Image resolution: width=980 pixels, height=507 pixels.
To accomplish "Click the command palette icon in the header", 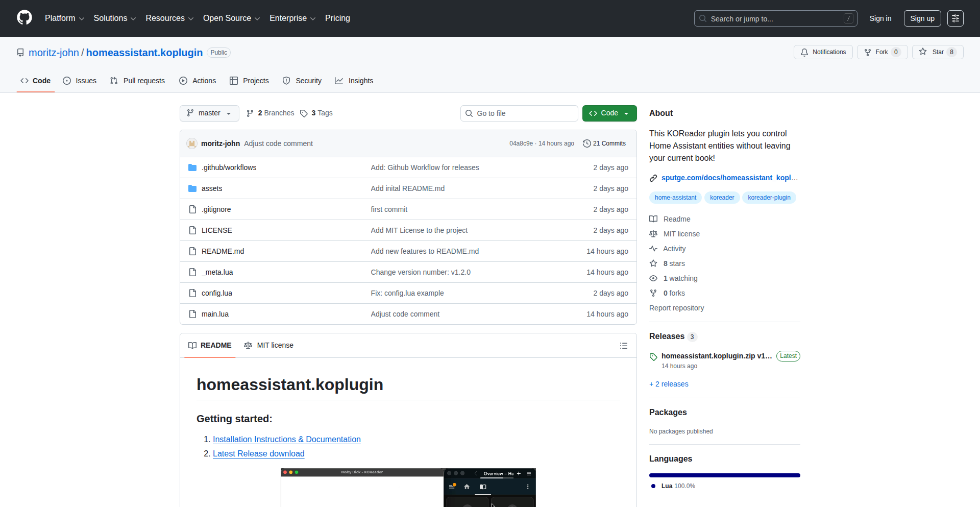I will coord(955,18).
